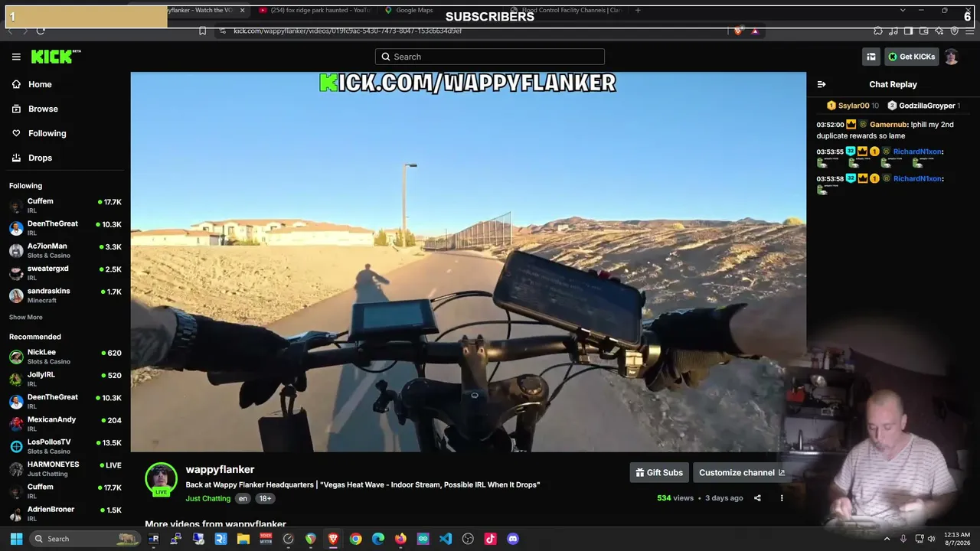
Task: Open Visual Studio Code from the taskbar
Action: click(x=446, y=539)
